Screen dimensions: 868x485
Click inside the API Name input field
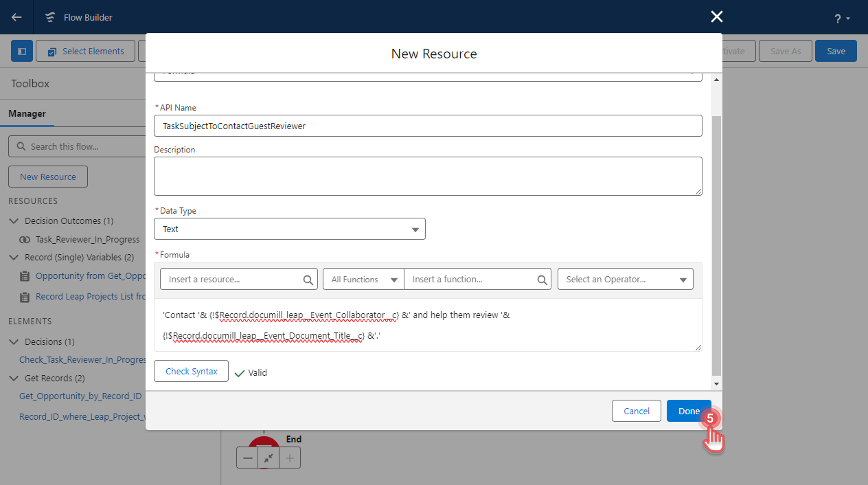[x=428, y=125]
